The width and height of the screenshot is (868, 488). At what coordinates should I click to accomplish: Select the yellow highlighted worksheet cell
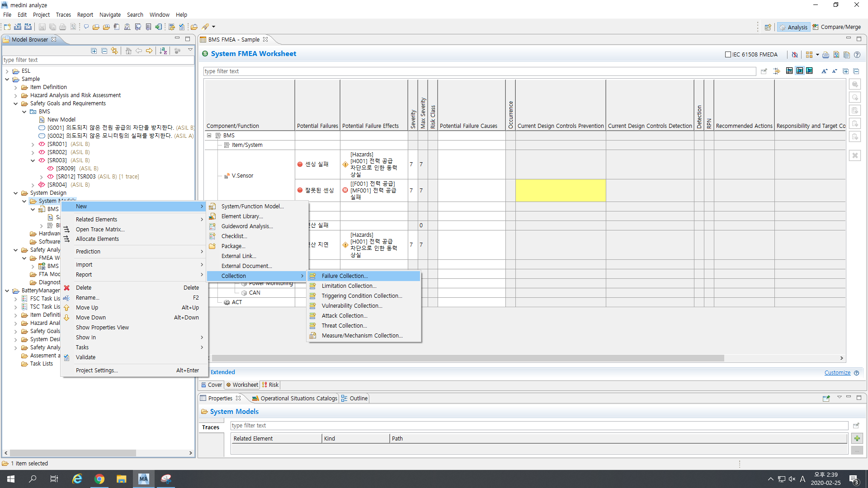[560, 190]
